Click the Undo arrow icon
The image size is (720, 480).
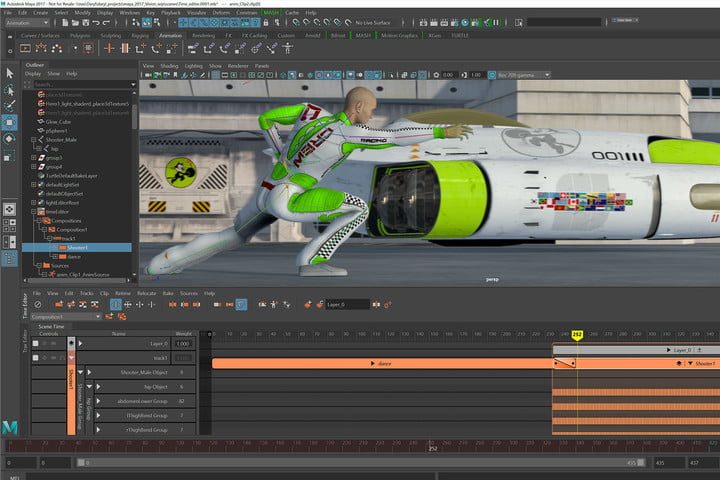pos(96,23)
